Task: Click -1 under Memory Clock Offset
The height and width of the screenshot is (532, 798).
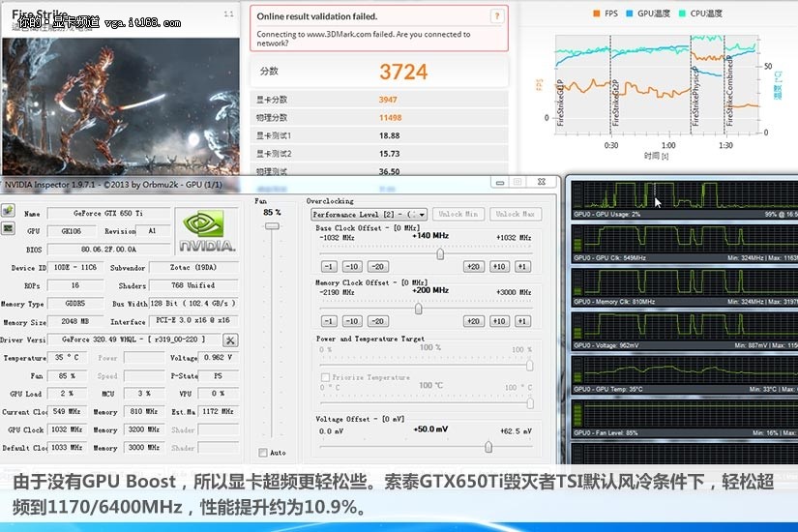Action: (329, 321)
